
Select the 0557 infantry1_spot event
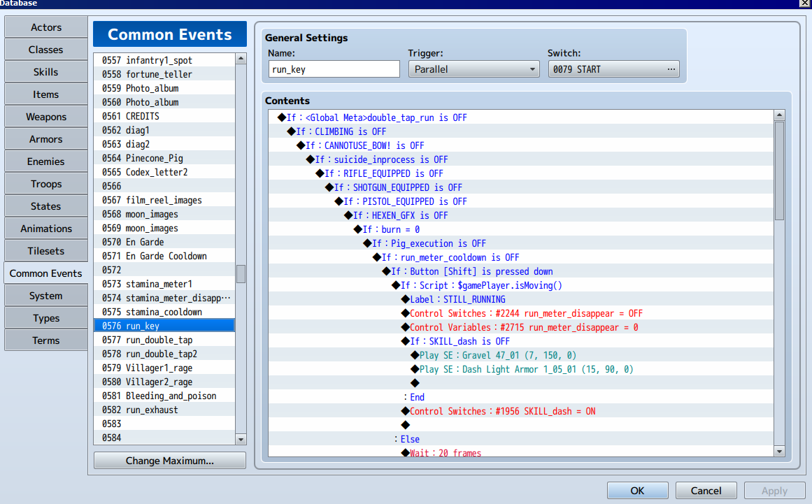click(164, 60)
